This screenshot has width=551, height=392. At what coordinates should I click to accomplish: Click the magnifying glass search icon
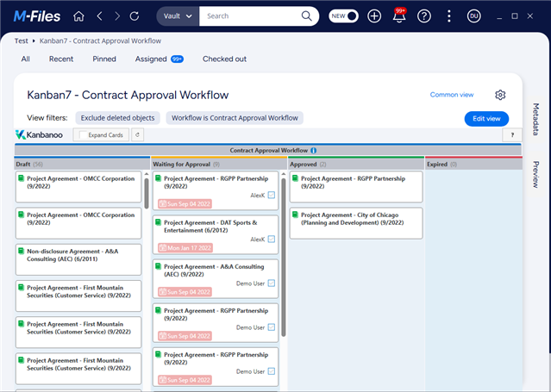[306, 16]
